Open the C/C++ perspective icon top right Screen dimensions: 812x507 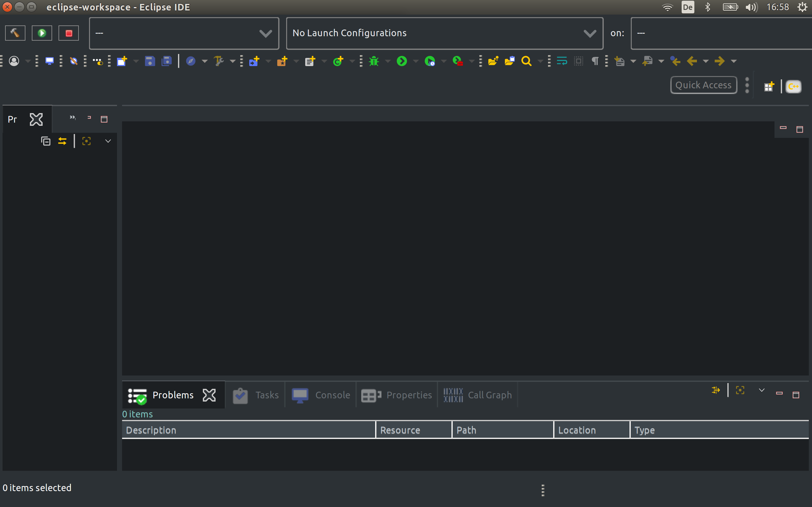(794, 86)
